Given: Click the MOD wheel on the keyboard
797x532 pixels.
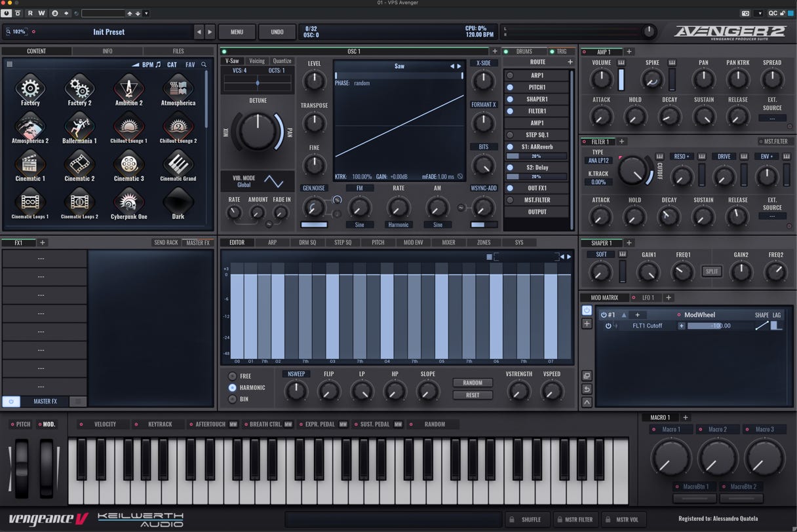Looking at the screenshot, I should point(47,468).
